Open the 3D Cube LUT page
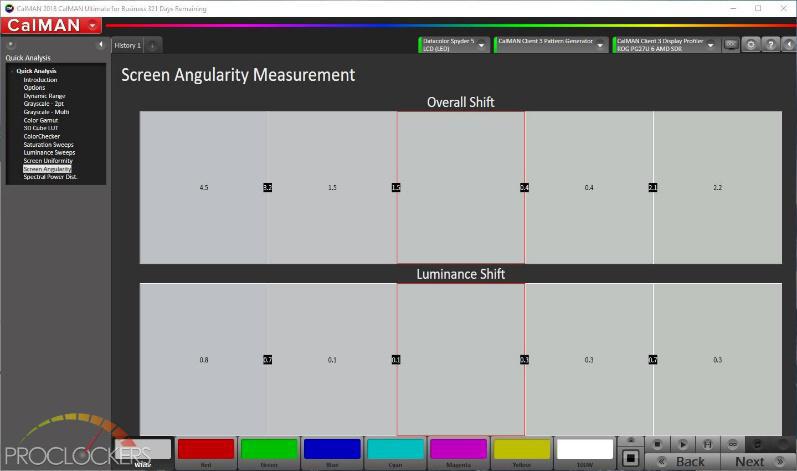797x471 pixels. tap(41, 129)
